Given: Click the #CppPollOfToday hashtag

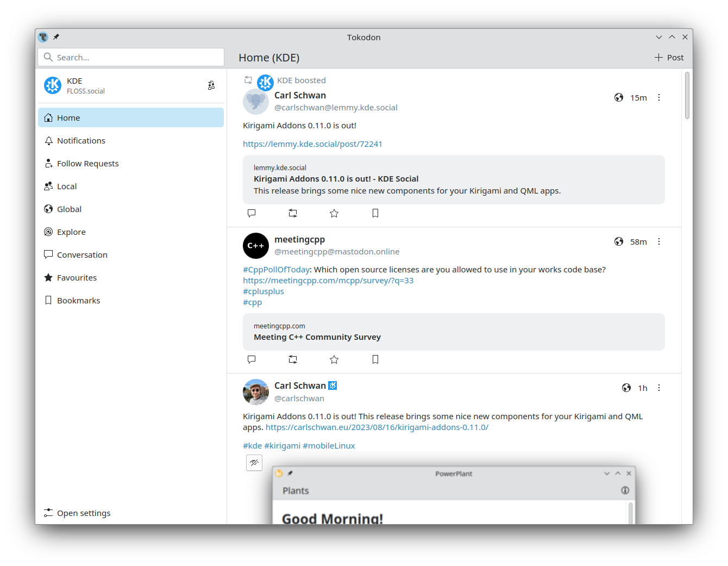Looking at the screenshot, I should pyautogui.click(x=276, y=270).
